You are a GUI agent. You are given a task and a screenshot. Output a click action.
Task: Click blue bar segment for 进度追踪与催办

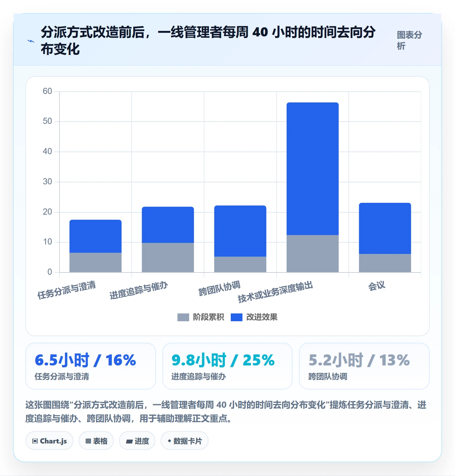pos(168,225)
